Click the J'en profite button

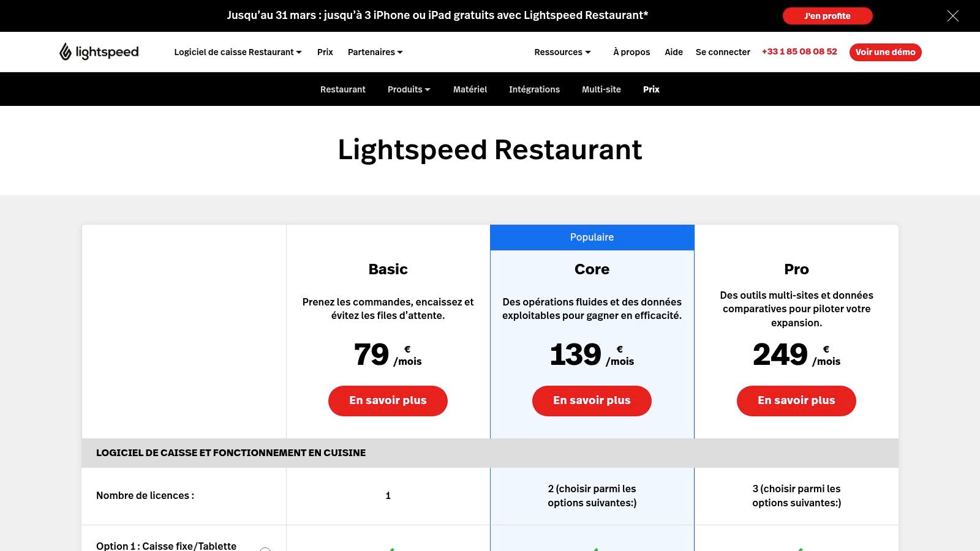(827, 16)
